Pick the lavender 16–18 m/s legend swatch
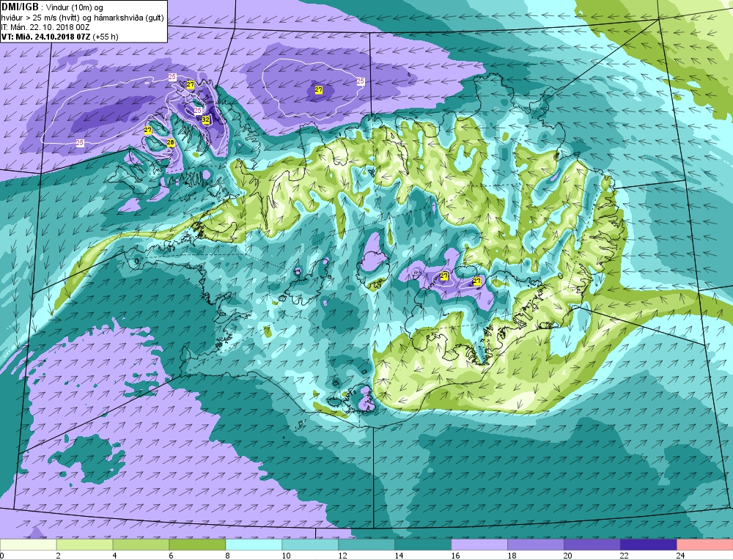 pyautogui.click(x=479, y=545)
